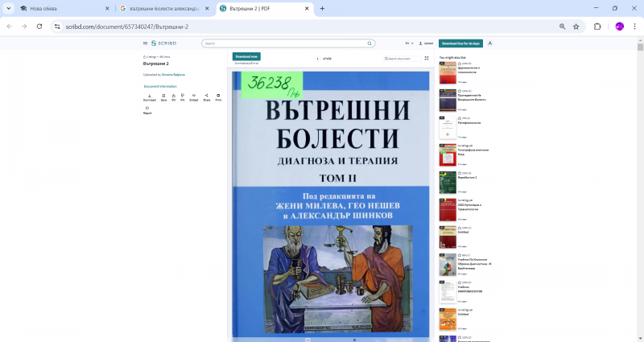The image size is (644, 342).
Task: Open a new browser tab
Action: pyautogui.click(x=323, y=8)
